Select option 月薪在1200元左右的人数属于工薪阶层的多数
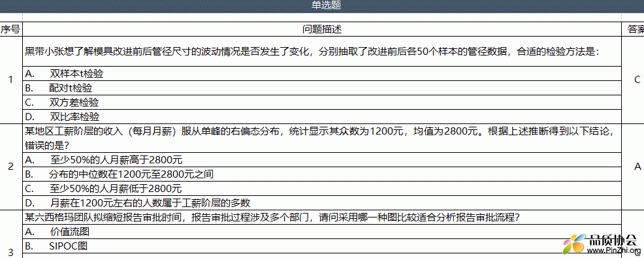Screen dimensions: 644x258 (322, 202)
